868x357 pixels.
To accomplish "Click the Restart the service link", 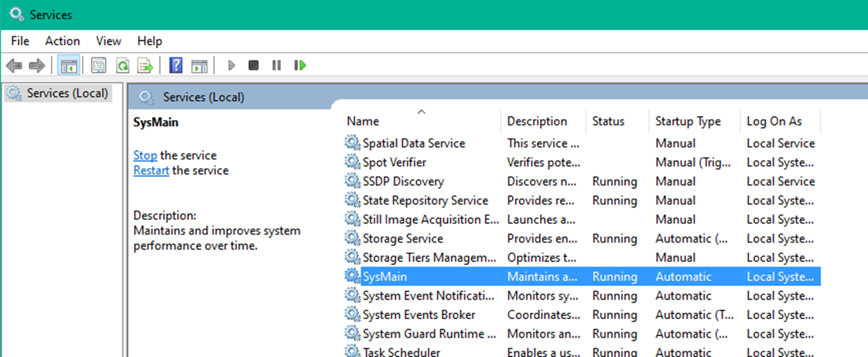I will [151, 170].
